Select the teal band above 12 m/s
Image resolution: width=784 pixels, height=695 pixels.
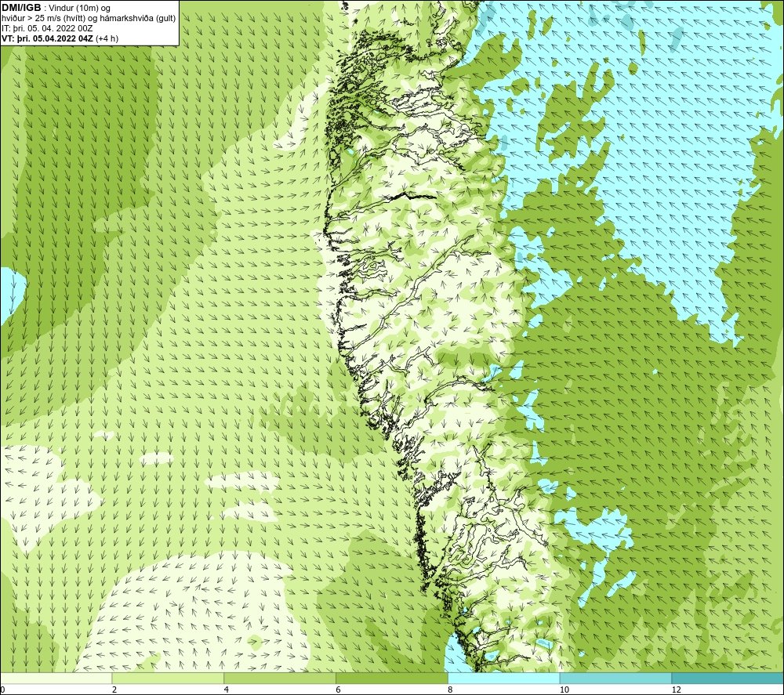coord(728,678)
